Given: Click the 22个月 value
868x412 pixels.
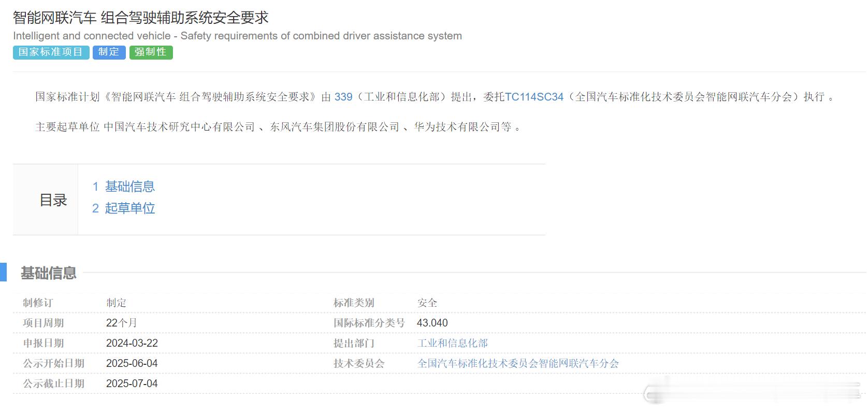Looking at the screenshot, I should coord(122,323).
